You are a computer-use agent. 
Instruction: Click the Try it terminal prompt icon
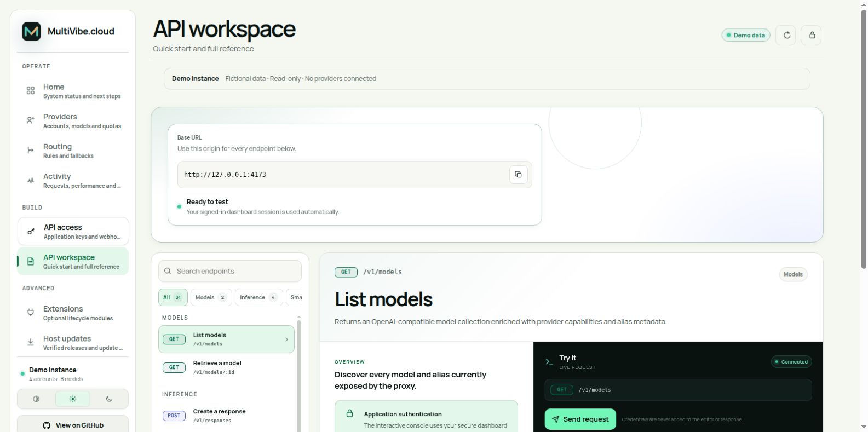coord(549,362)
